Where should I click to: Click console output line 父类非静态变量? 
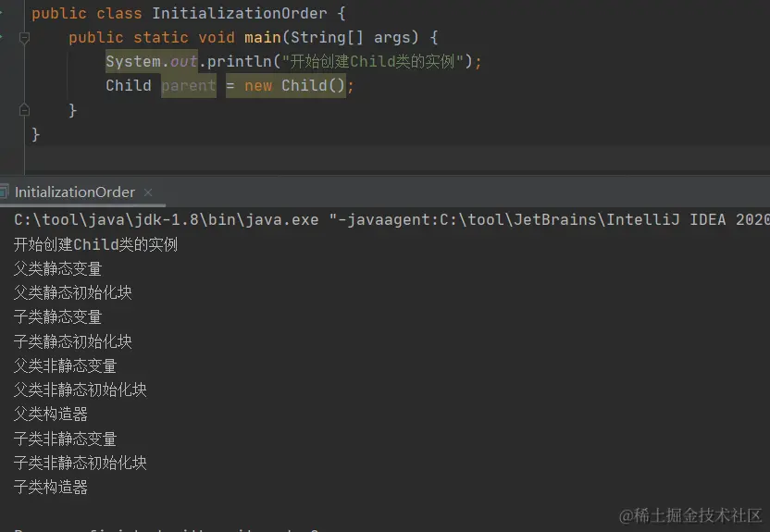pos(66,365)
